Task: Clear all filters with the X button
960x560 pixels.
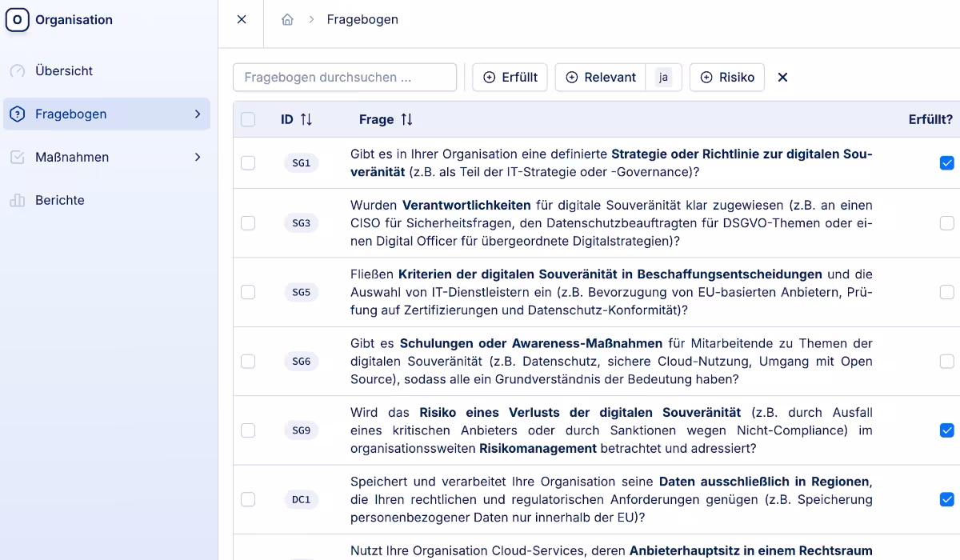Action: tap(782, 77)
